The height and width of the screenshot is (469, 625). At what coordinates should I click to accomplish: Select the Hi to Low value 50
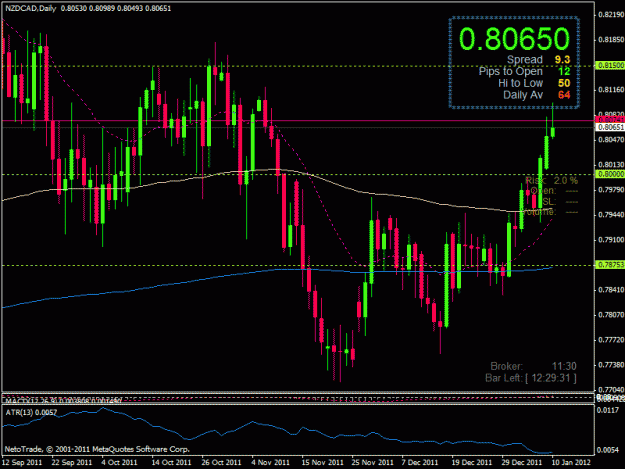[x=564, y=83]
